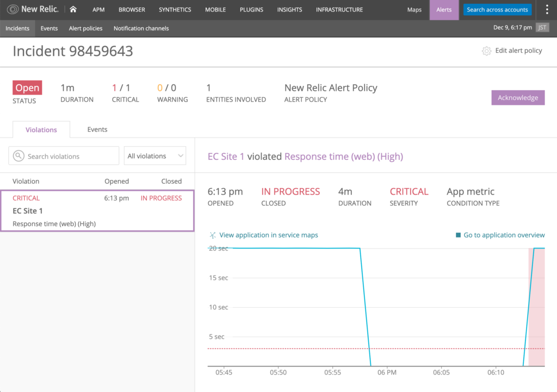Click the Edit alert policy link
Viewport: 557px width, 392px height.
click(518, 51)
